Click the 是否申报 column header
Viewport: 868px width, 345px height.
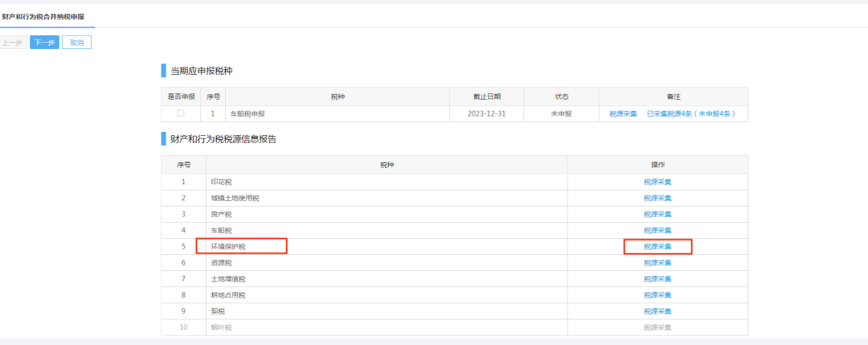(181, 97)
